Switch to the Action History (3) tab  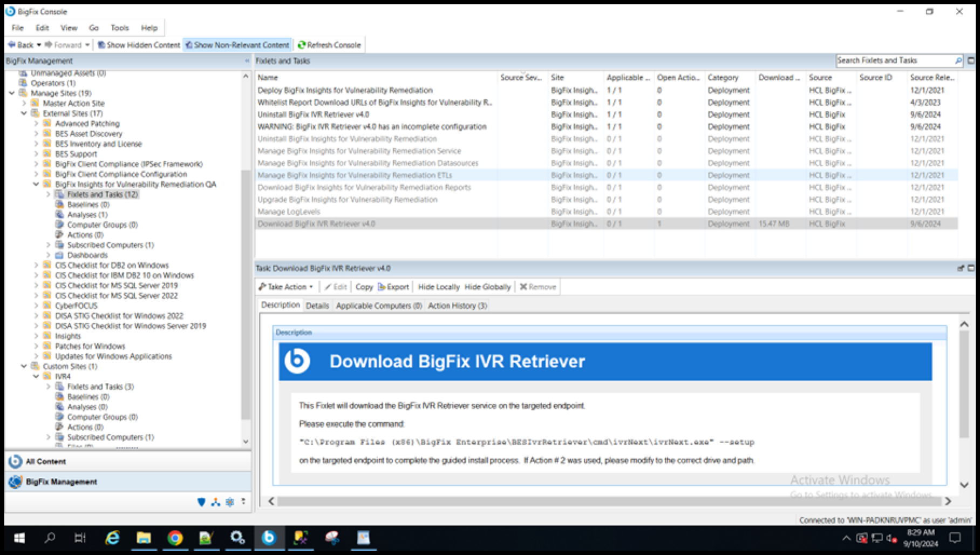click(x=458, y=306)
